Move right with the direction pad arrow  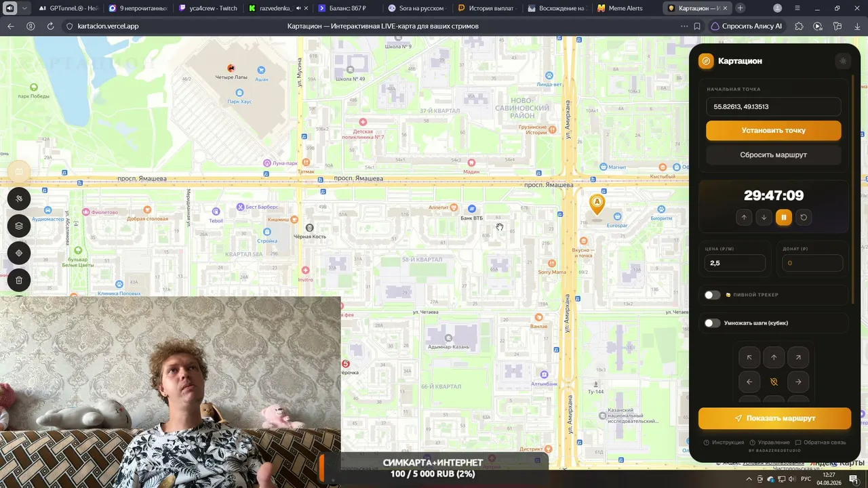click(x=798, y=382)
